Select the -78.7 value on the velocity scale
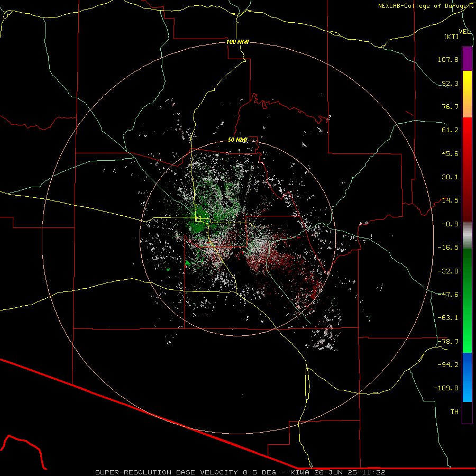 448,342
